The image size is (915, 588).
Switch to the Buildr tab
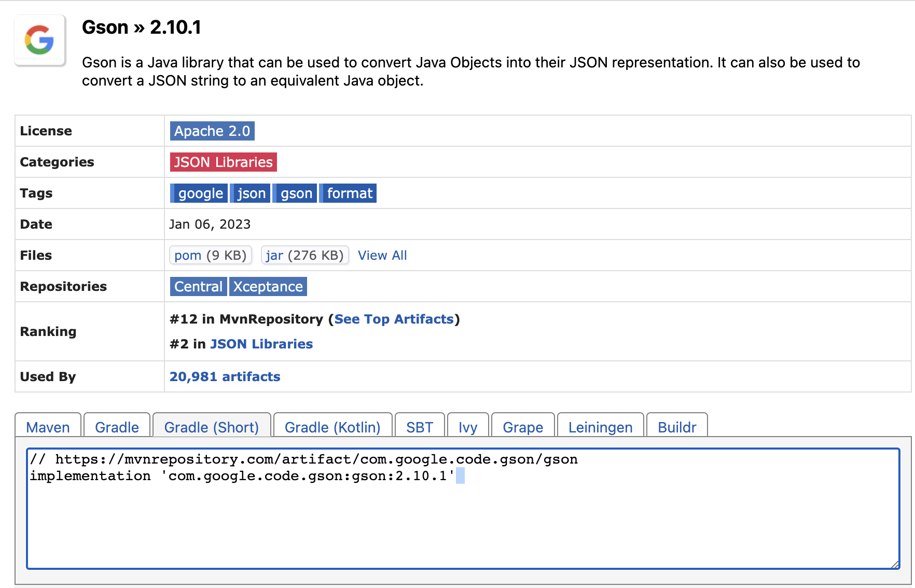pos(677,426)
